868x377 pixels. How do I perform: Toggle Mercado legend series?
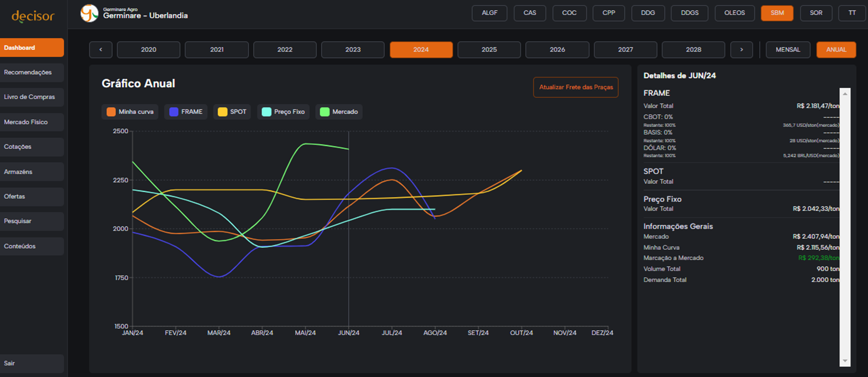point(339,112)
